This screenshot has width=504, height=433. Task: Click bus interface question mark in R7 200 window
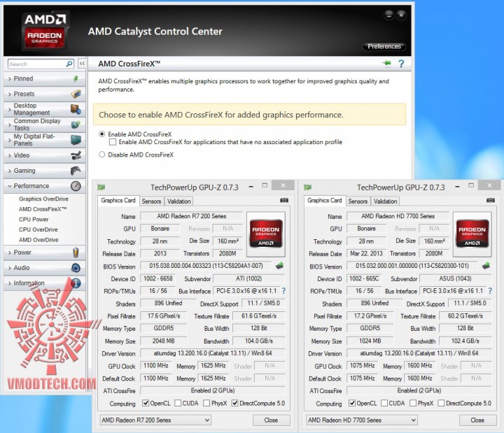tap(283, 291)
